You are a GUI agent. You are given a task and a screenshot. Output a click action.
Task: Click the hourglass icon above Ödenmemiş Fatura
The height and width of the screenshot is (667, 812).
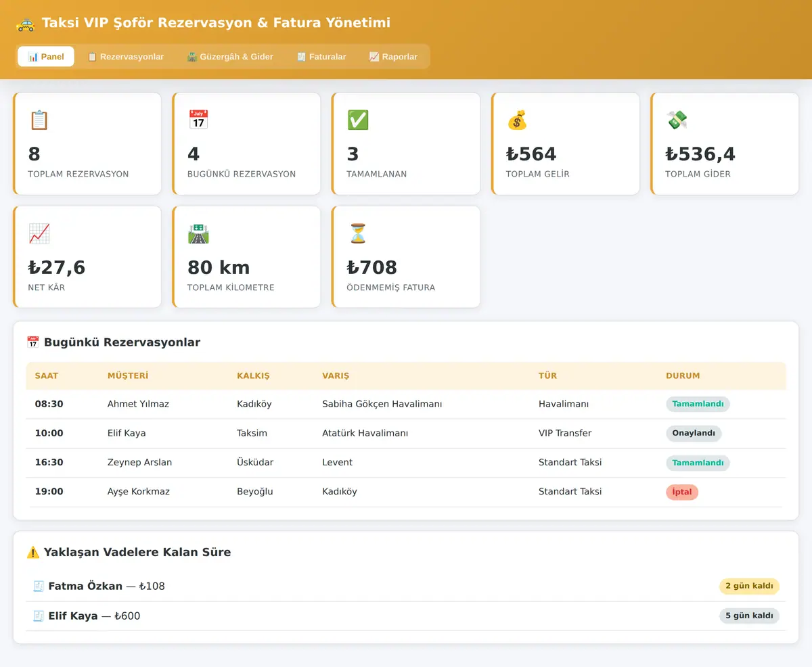coord(357,233)
